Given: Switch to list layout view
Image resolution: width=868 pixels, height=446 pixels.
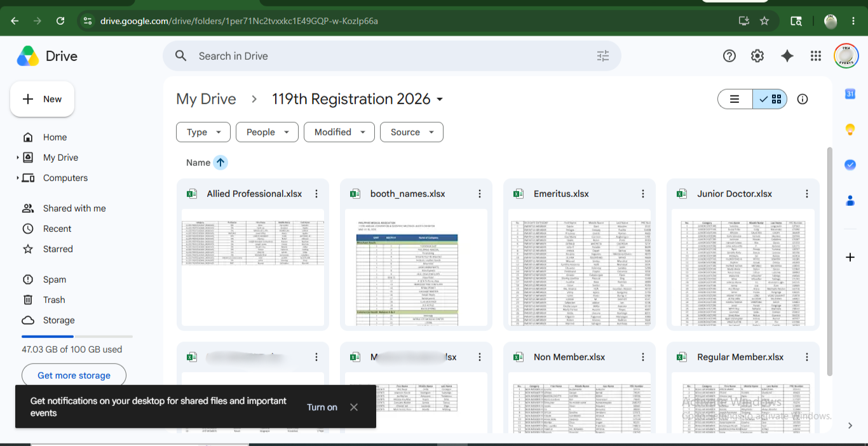Looking at the screenshot, I should click(x=735, y=99).
